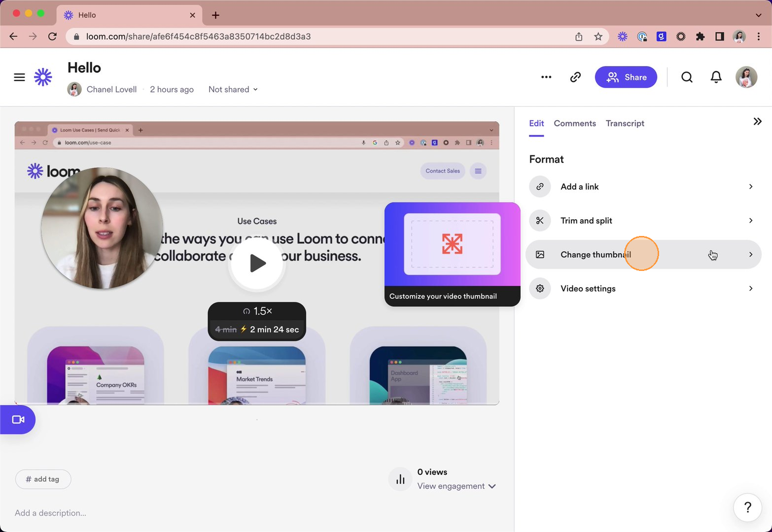This screenshot has height=532, width=772.
Task: Click the link icon beside Add a link
Action: tap(540, 187)
